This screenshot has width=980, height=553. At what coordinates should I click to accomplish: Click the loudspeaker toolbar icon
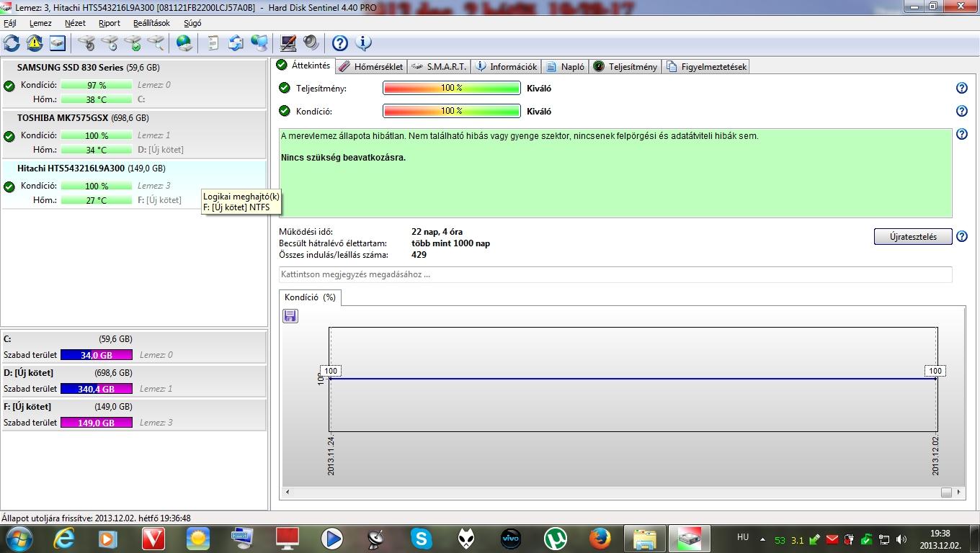(x=311, y=43)
